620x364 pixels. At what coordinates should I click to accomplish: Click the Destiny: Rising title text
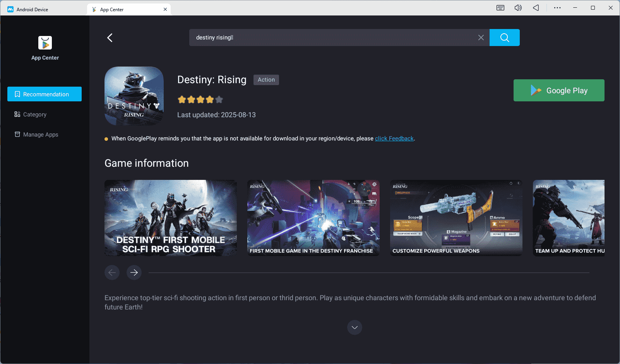point(212,80)
